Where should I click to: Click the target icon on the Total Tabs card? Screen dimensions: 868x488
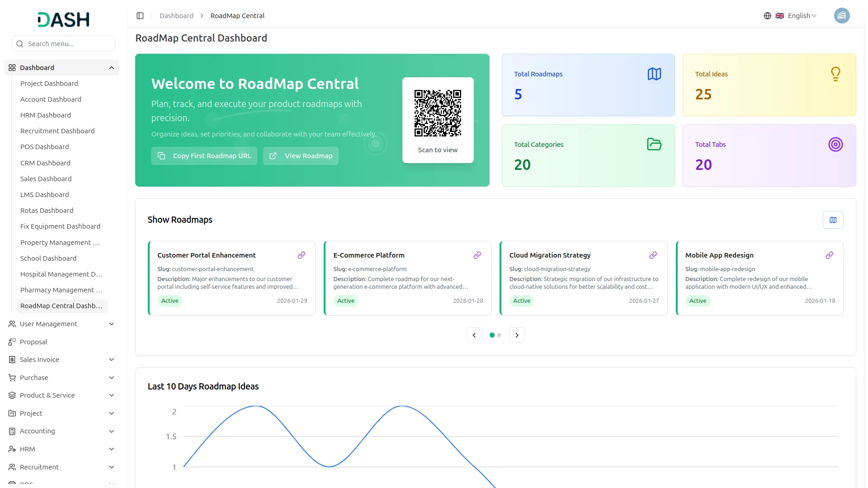point(835,144)
